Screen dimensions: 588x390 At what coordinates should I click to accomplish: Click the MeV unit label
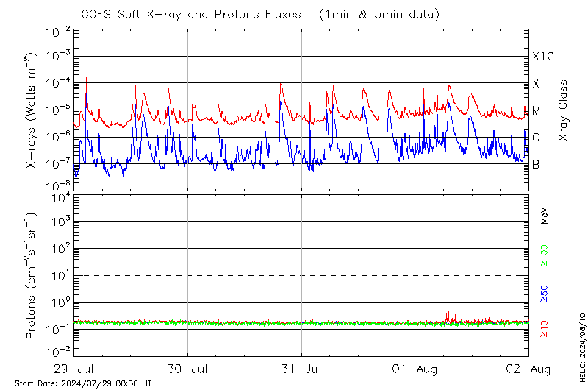tap(545, 216)
